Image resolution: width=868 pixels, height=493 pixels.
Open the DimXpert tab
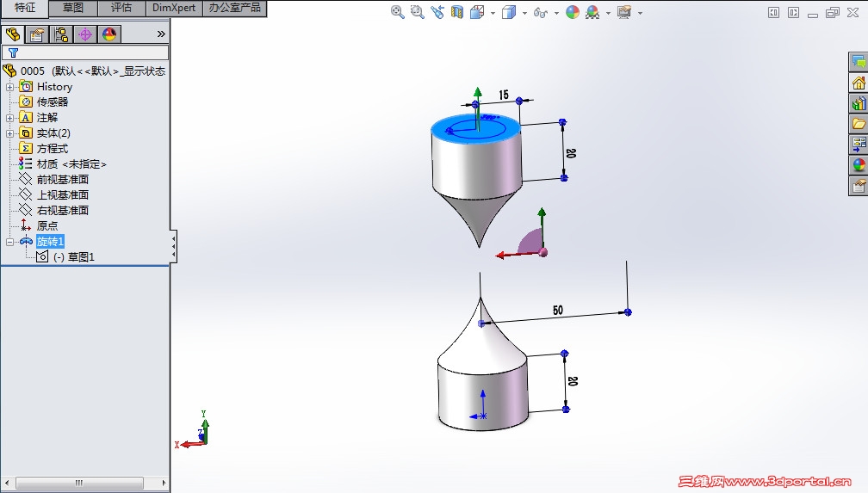point(174,8)
